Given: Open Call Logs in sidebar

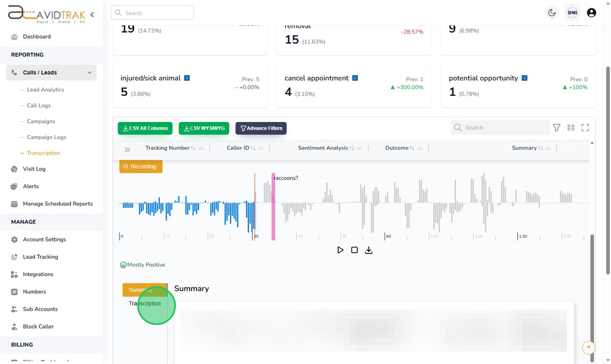Looking at the screenshot, I should (39, 106).
